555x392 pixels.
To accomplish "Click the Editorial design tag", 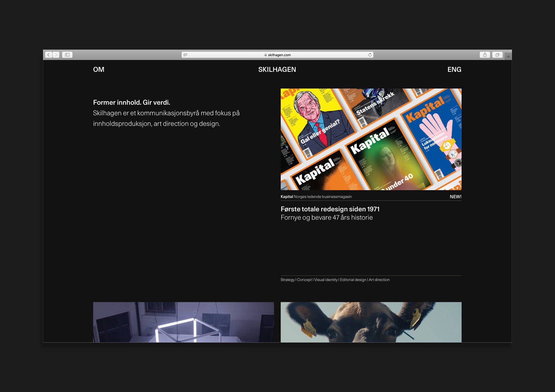I will [x=353, y=280].
